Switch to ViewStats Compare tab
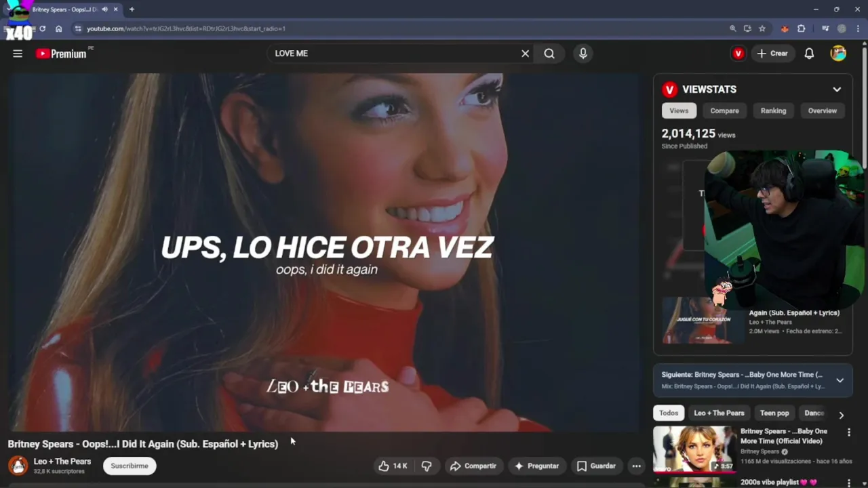This screenshot has height=488, width=868. pos(724,110)
